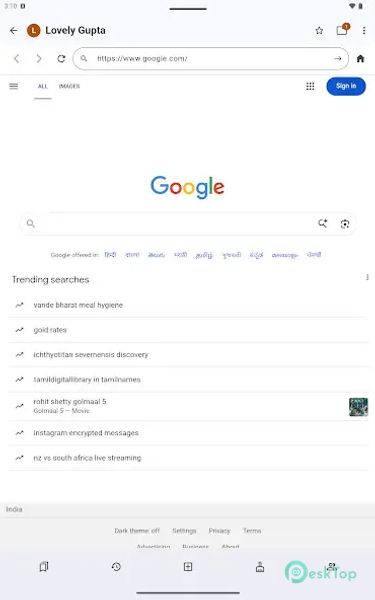Screen dimensions: 375x600
Task: Click Golmaal 5 movie thumbnail
Action: point(358,407)
